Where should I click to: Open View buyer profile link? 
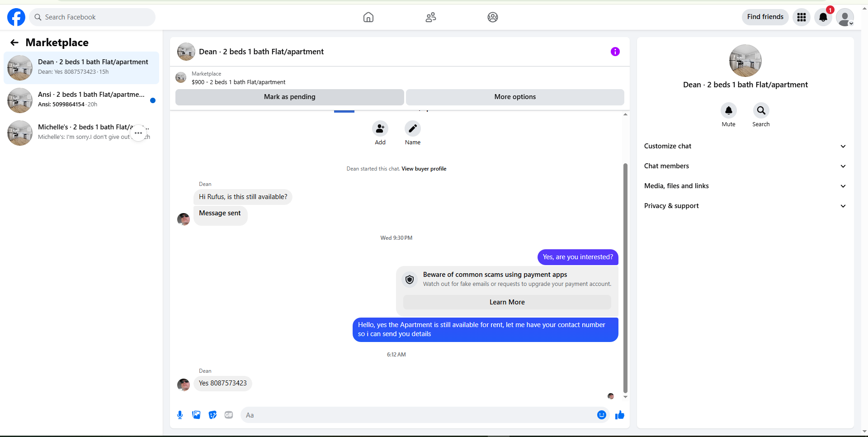pyautogui.click(x=424, y=169)
